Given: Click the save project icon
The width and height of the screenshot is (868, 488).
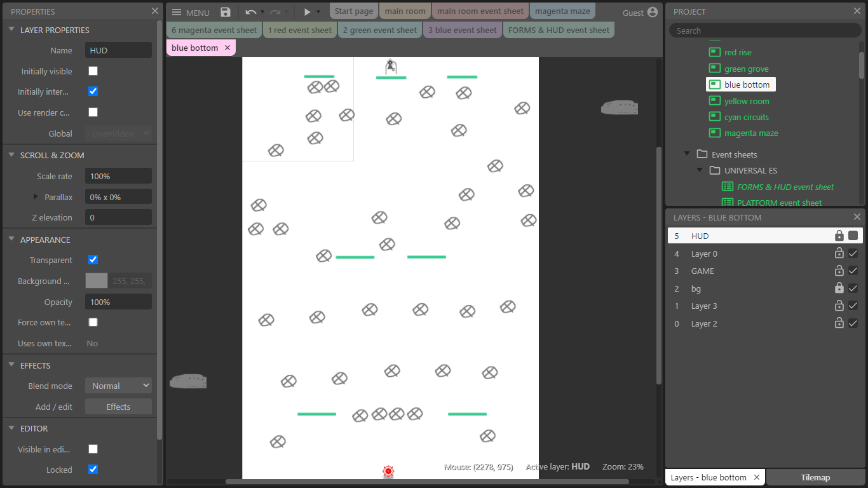Looking at the screenshot, I should coord(226,12).
